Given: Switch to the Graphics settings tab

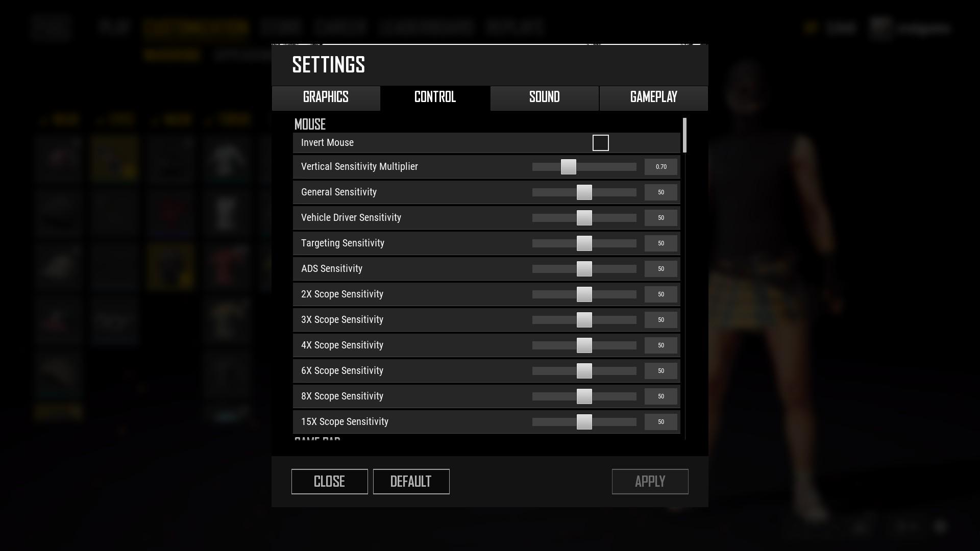Looking at the screenshot, I should coord(326,97).
